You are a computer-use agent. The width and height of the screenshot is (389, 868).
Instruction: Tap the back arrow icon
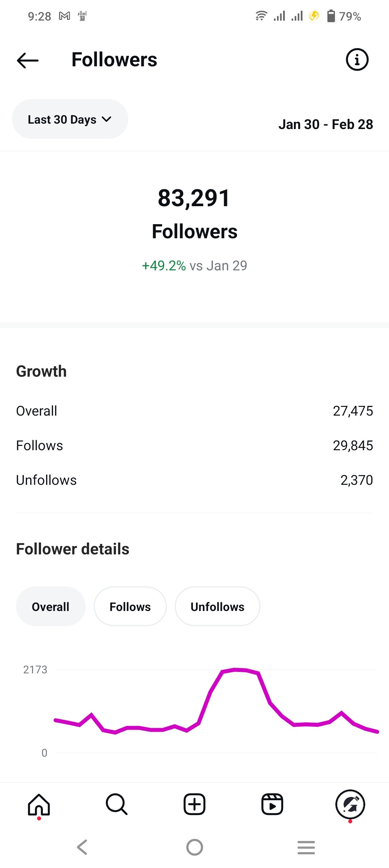click(x=28, y=60)
